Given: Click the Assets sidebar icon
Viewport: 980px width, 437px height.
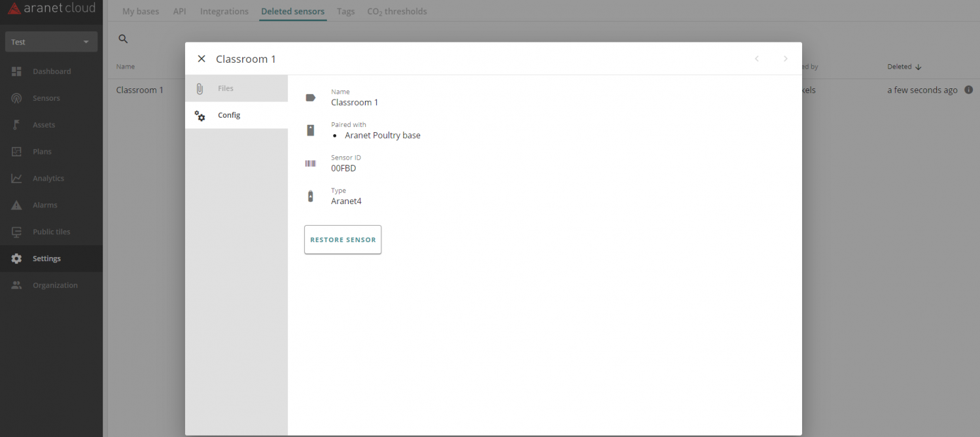Looking at the screenshot, I should click(17, 125).
